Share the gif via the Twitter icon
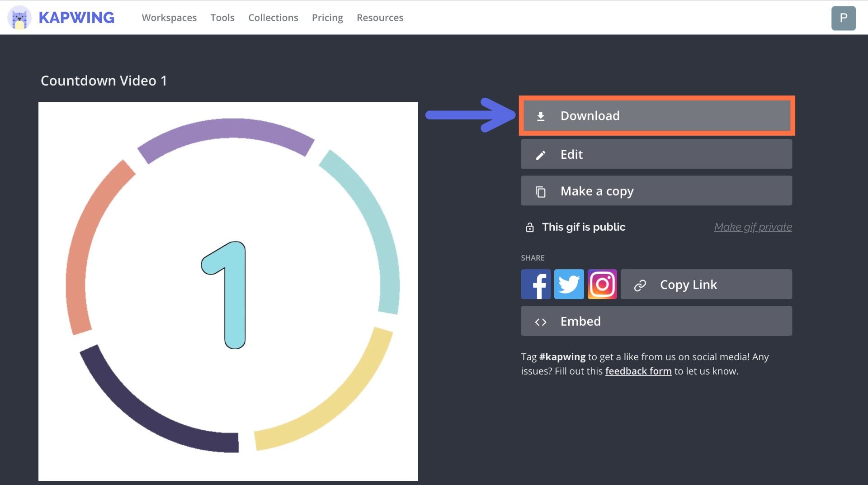 click(569, 284)
